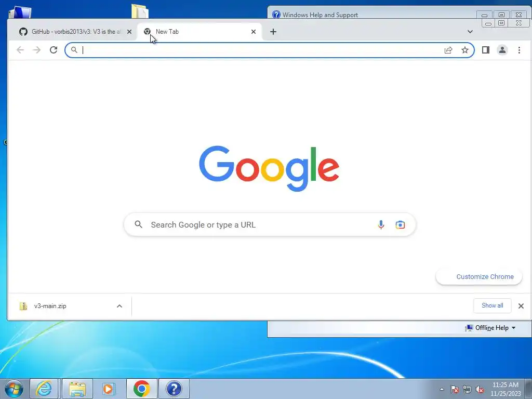Open Action Center flag icon

(x=455, y=389)
